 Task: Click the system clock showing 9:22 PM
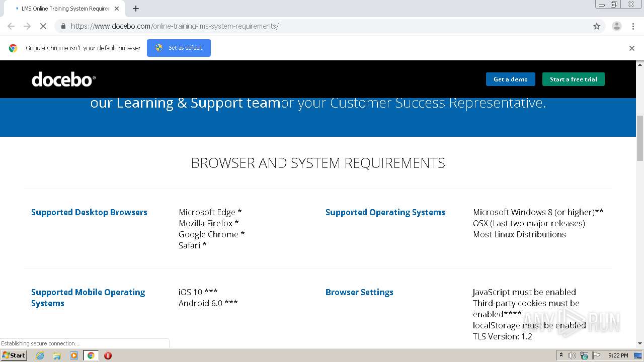(618, 355)
